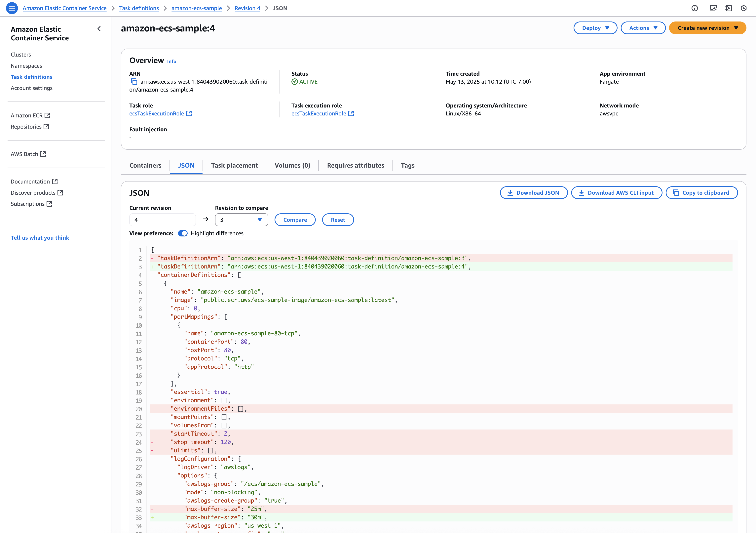The width and height of the screenshot is (756, 533).
Task: Click Download AWS CLI input button
Action: 616,193
